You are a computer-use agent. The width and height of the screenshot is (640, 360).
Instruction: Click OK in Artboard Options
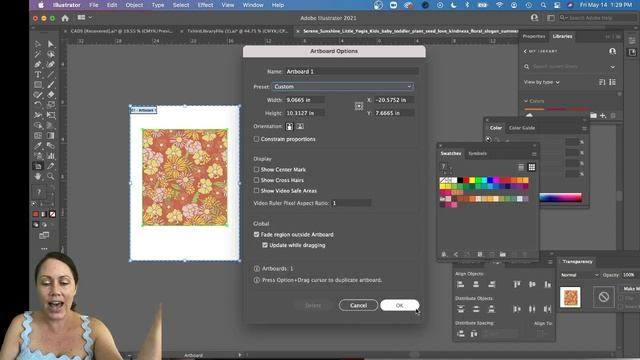(400, 305)
